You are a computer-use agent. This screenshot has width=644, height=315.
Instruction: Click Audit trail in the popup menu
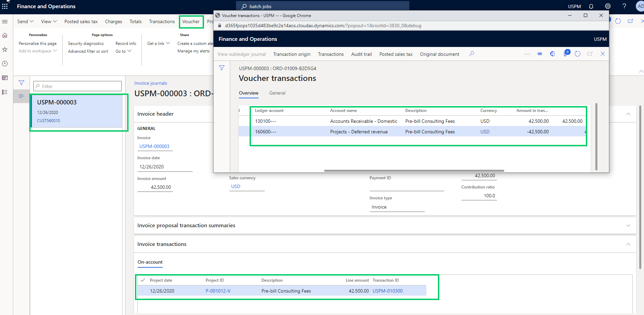pos(361,54)
